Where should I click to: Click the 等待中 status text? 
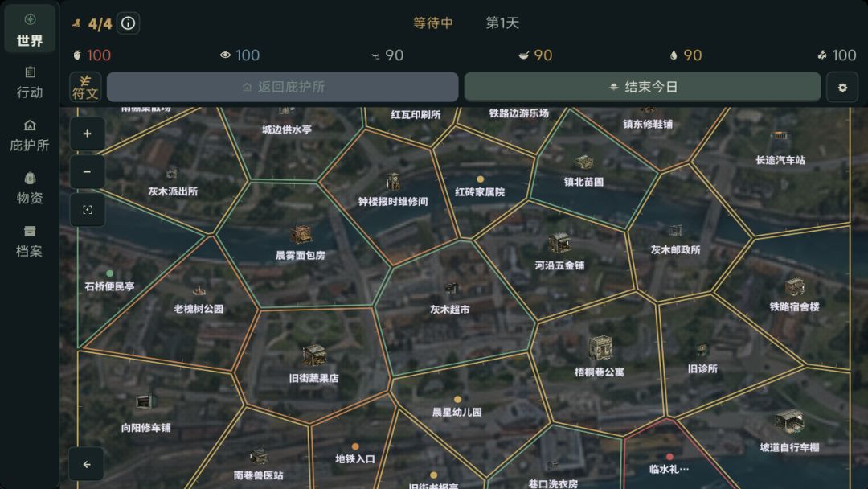[x=433, y=23]
